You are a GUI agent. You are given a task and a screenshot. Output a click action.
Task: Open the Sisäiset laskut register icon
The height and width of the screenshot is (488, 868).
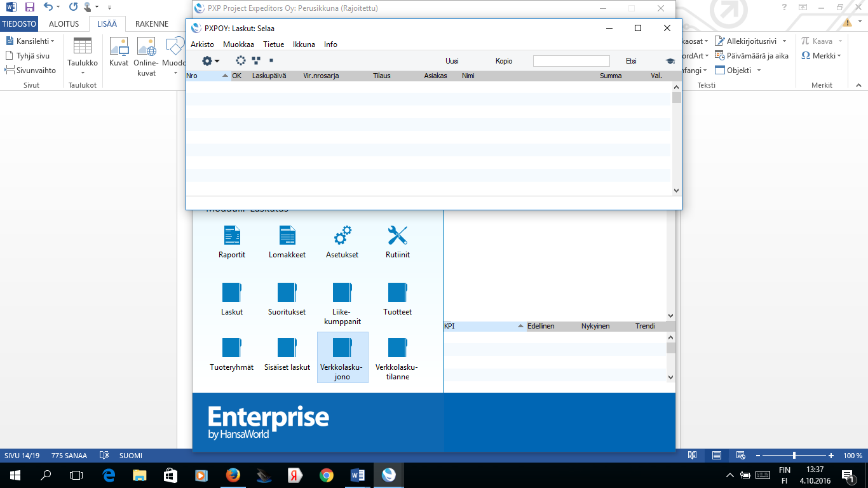tap(287, 348)
